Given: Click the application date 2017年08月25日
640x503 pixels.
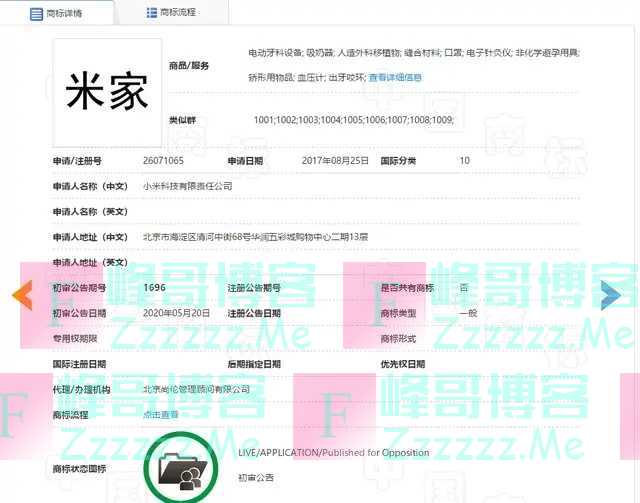Looking at the screenshot, I should (335, 160).
